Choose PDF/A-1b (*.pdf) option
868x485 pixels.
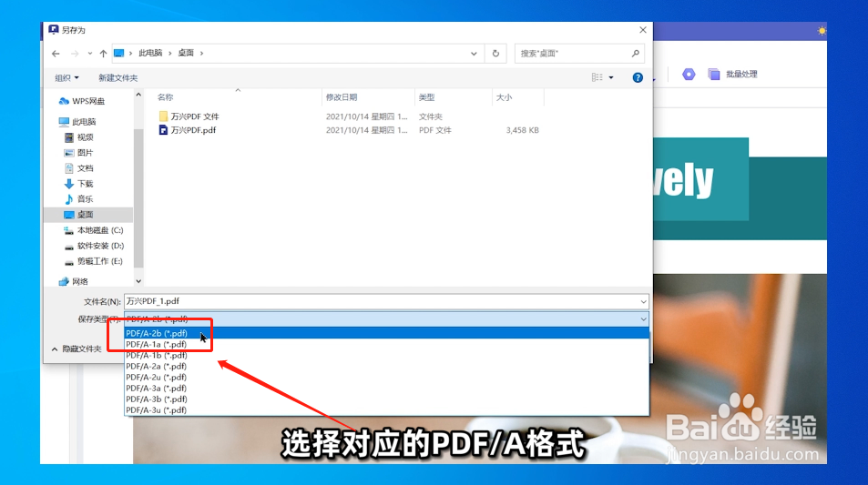386,355
